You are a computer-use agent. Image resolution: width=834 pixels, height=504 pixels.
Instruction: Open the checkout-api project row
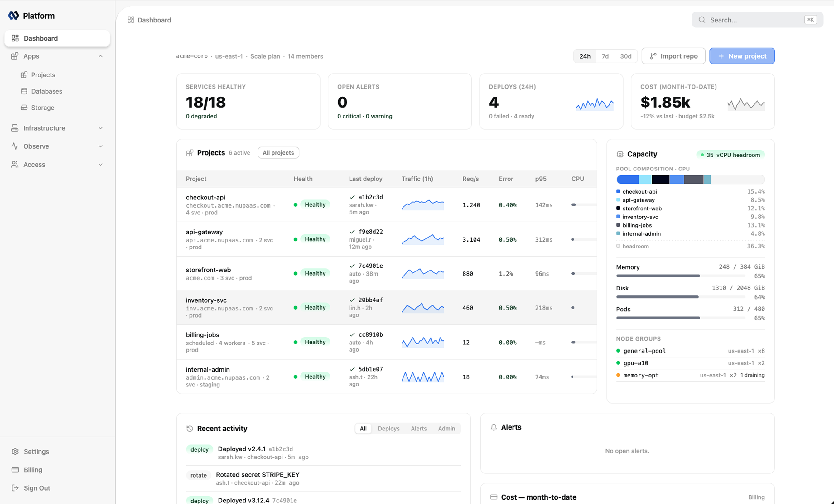pyautogui.click(x=387, y=205)
